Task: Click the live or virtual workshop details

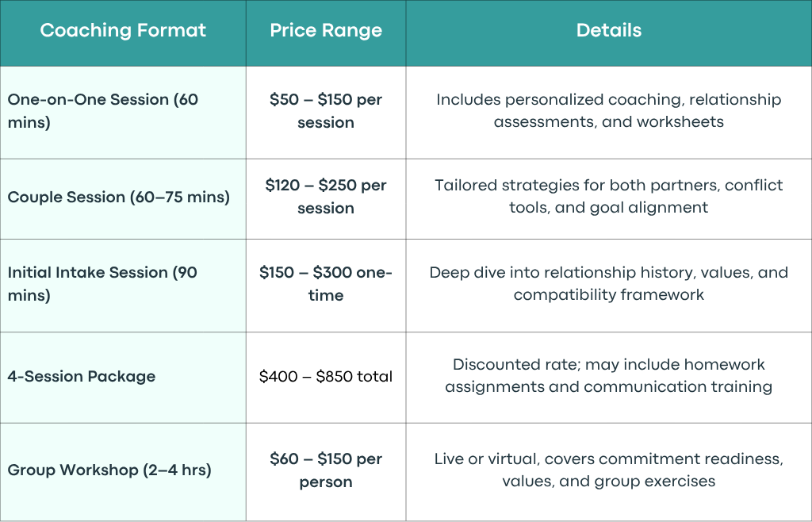Action: pos(608,470)
